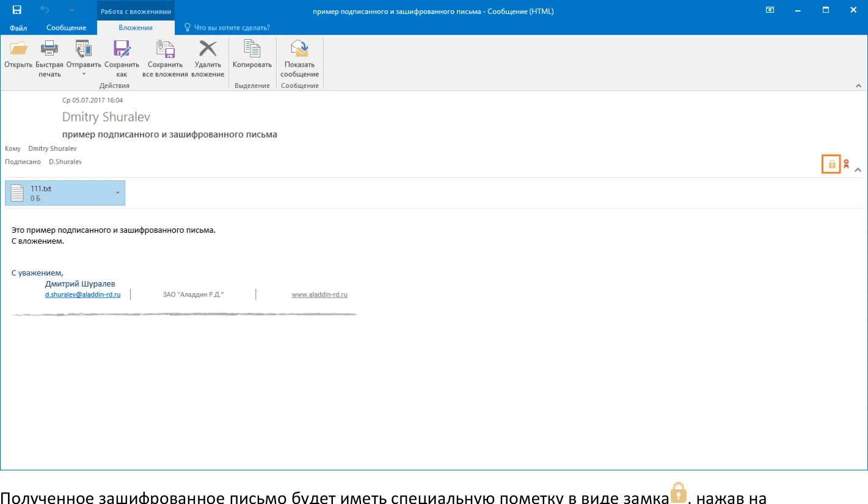This screenshot has height=504, width=868.
Task: Collapse the message header chevron
Action: pyautogui.click(x=858, y=169)
